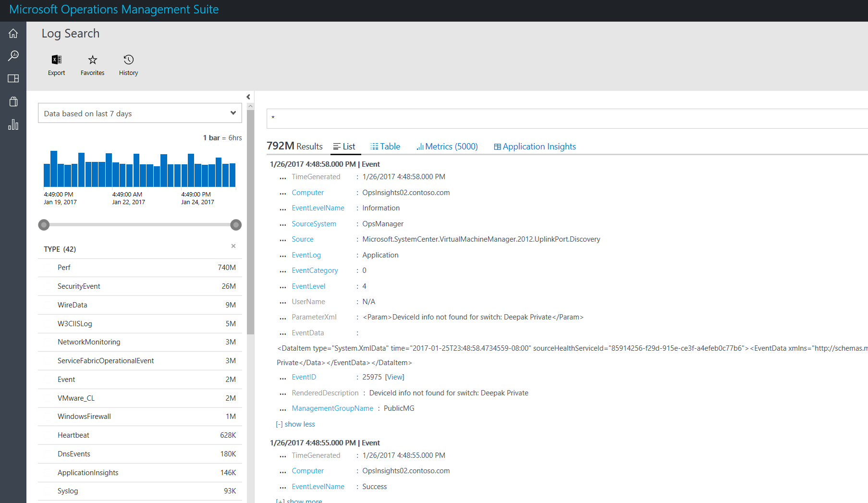The height and width of the screenshot is (503, 868).
Task: Open ellipsis menu beside ParameterXml
Action: pyautogui.click(x=283, y=319)
